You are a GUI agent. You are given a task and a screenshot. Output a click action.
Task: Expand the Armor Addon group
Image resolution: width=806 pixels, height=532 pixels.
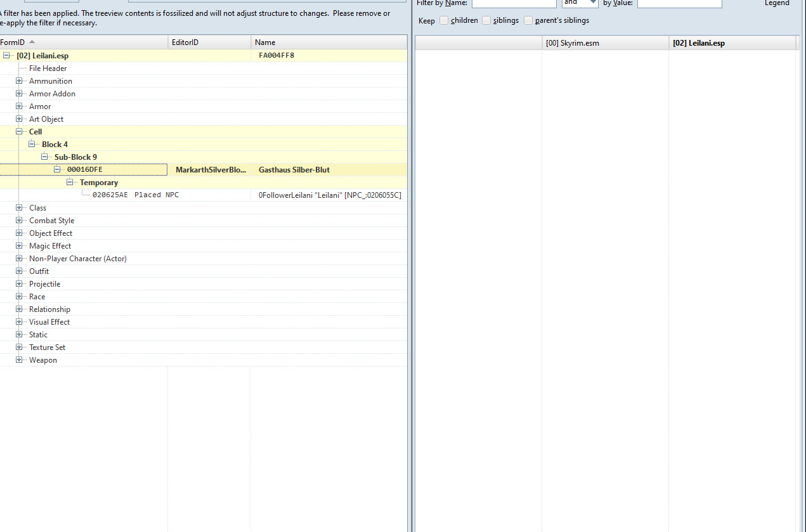(19, 94)
